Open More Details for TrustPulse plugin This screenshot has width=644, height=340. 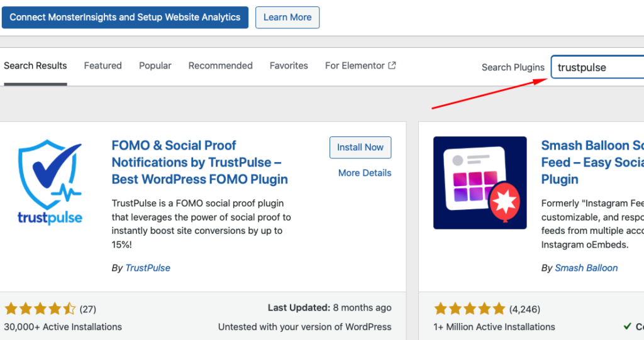coord(365,173)
